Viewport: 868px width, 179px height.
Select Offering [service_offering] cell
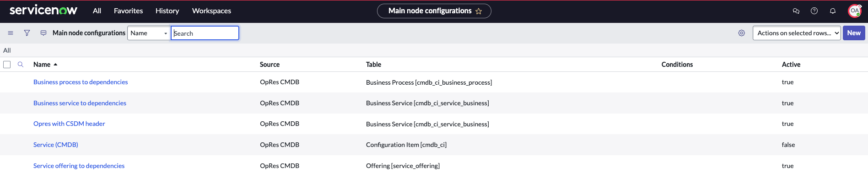tap(403, 166)
